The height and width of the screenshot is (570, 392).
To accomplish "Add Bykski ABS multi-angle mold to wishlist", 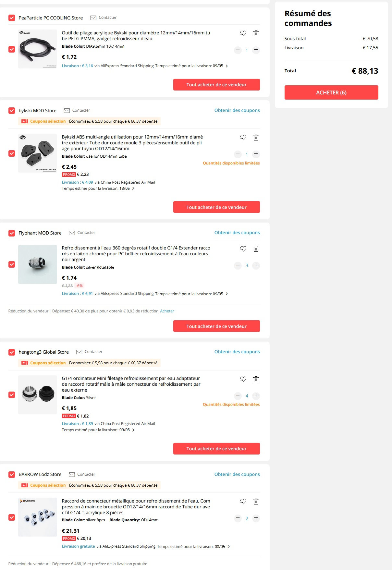I will (x=243, y=138).
